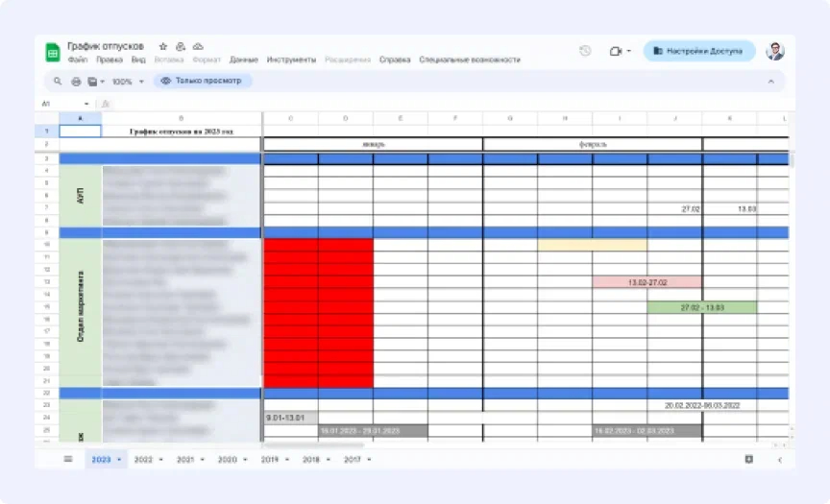Image resolution: width=830 pixels, height=504 pixels.
Task: Click the Google Sheets home logo
Action: [x=53, y=53]
